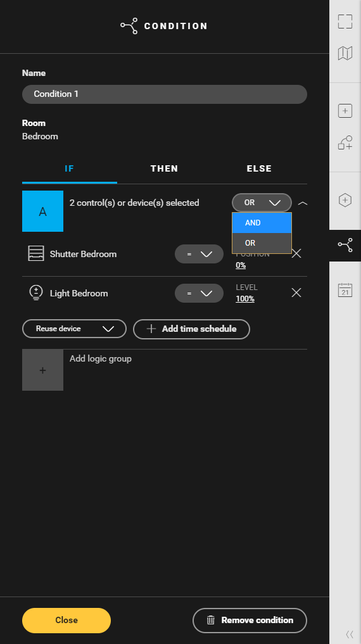Open the calendar schedule icon in sidebar
This screenshot has width=361, height=644.
(x=345, y=289)
